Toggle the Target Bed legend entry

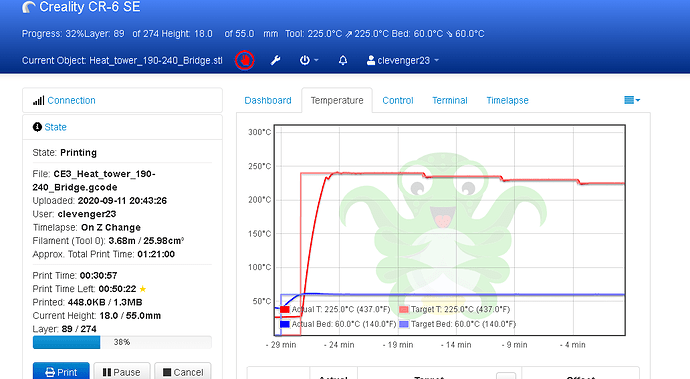457,324
